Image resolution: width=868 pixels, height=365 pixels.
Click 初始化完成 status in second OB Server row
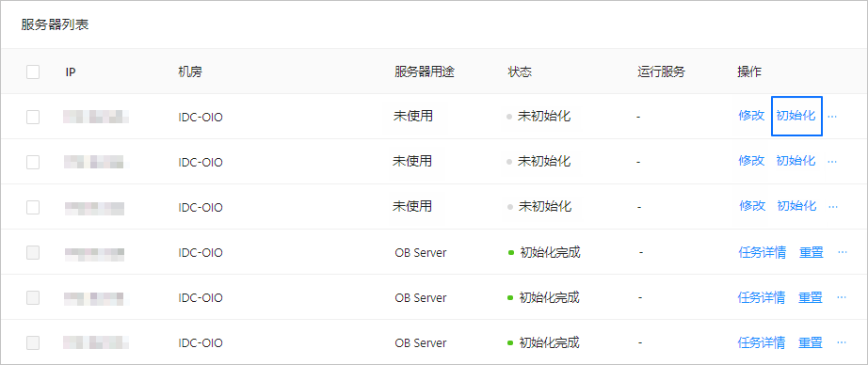(x=549, y=297)
